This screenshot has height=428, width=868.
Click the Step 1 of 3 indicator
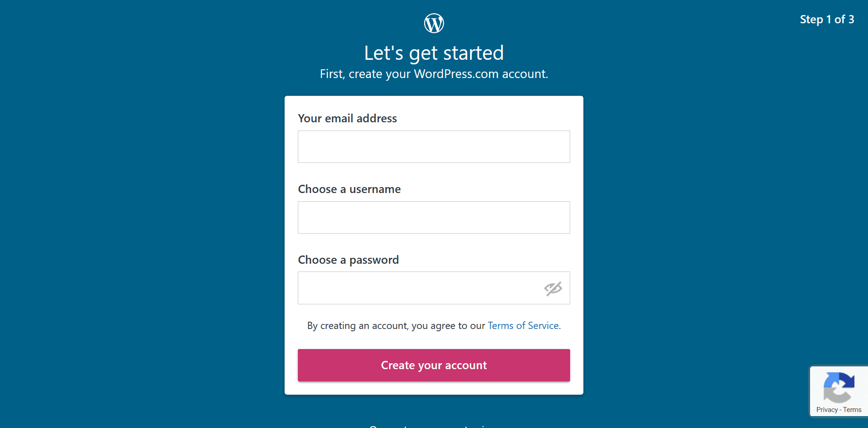coord(827,19)
